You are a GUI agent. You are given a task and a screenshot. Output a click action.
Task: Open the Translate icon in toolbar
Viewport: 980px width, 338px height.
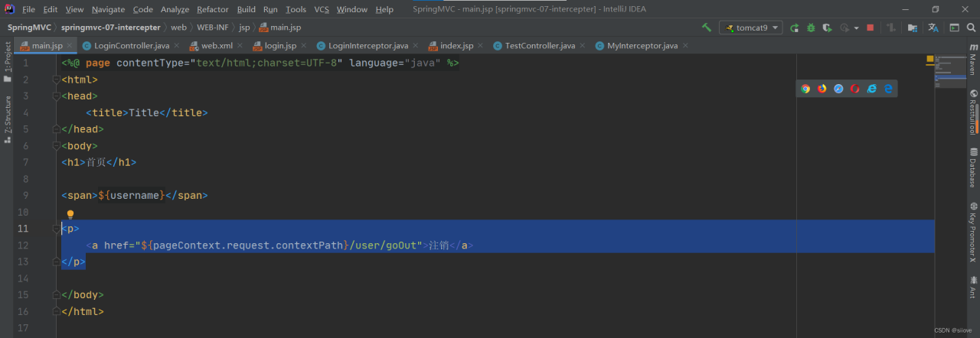click(x=933, y=28)
